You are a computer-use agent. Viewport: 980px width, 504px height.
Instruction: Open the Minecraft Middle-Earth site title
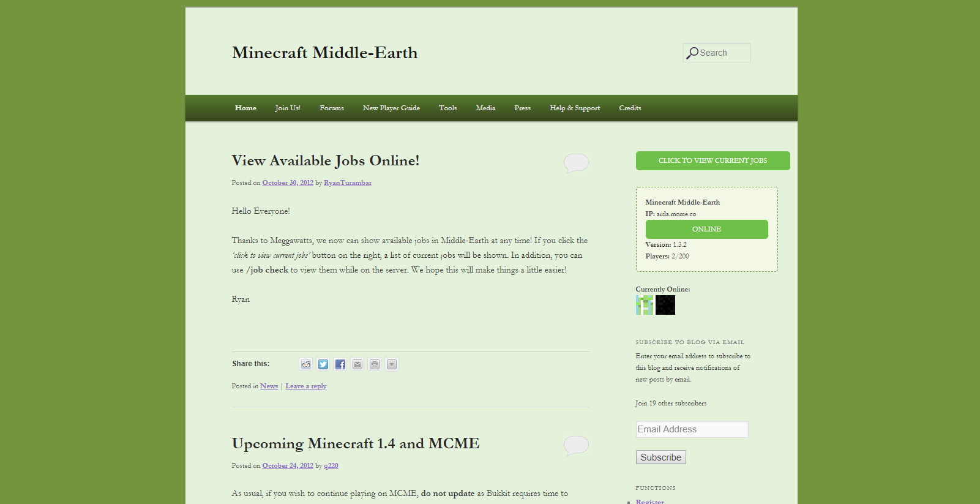coord(324,53)
